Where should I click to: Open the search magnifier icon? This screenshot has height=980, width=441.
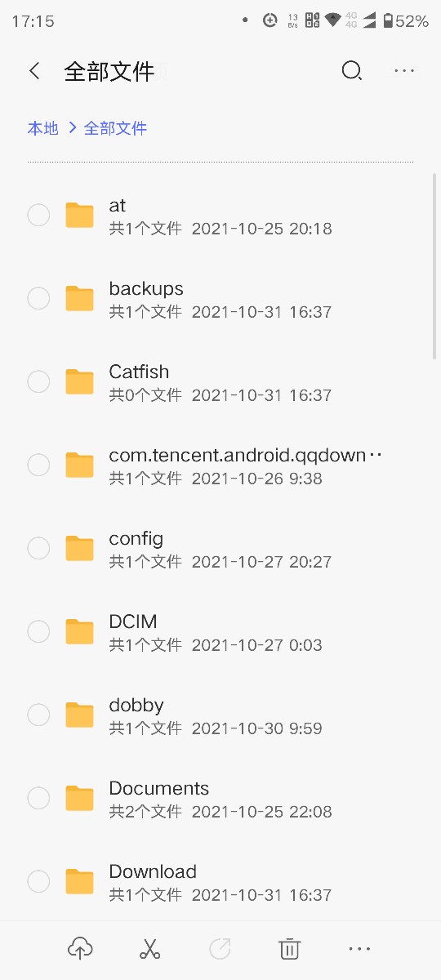[x=351, y=71]
